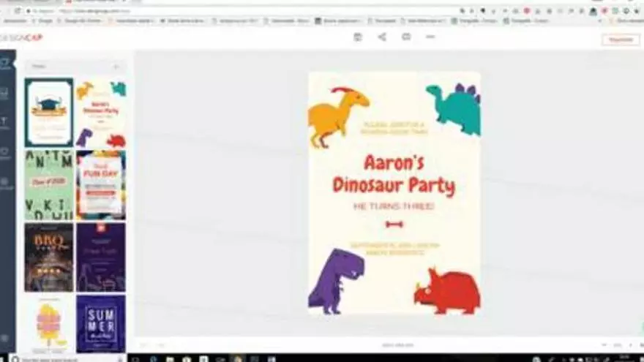This screenshot has width=644, height=362.
Task: Click the print icon in top toolbar
Action: (x=406, y=37)
